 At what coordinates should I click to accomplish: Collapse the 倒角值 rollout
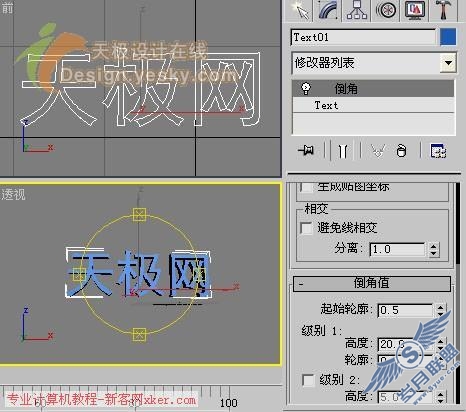coord(372,283)
